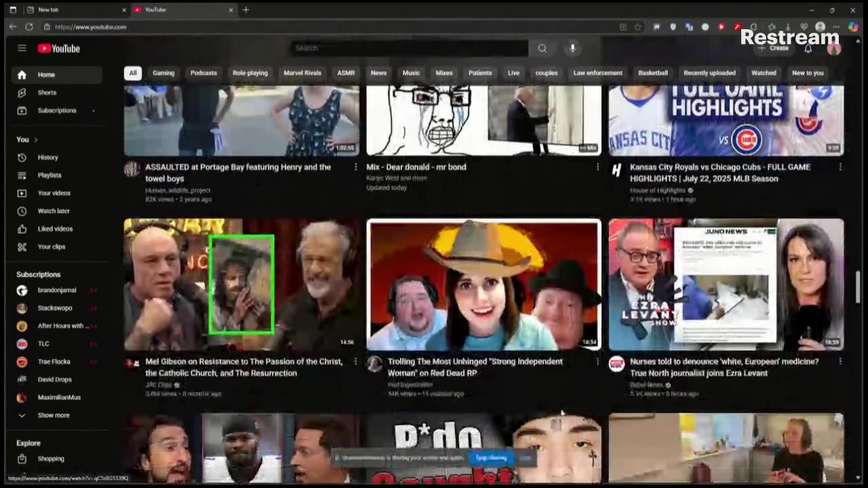Viewport: 868px width, 488px height.
Task: Open Trae Flocka channel subscription
Action: click(57, 362)
